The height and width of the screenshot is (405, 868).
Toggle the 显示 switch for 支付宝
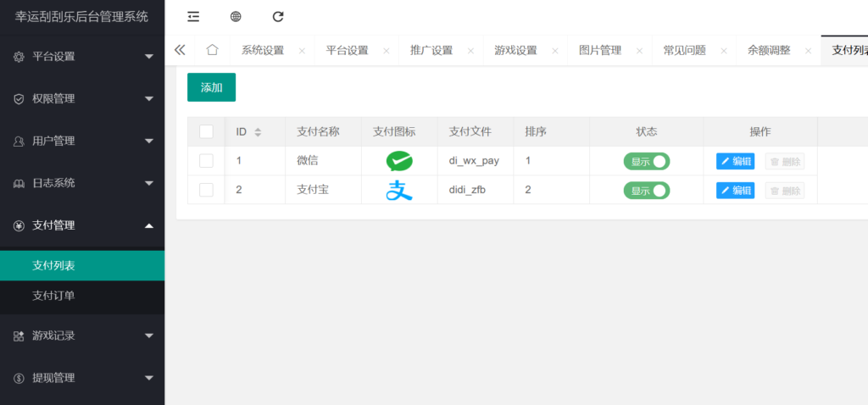pos(647,191)
